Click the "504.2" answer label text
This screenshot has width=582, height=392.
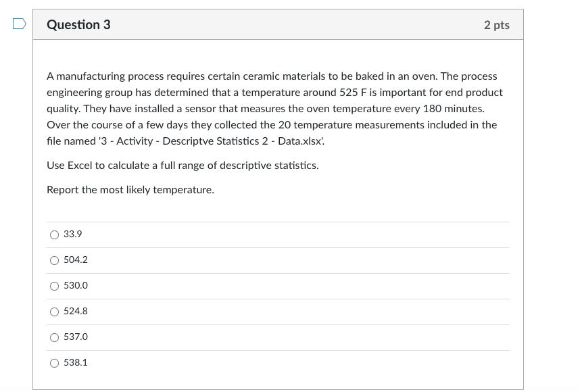tap(76, 260)
